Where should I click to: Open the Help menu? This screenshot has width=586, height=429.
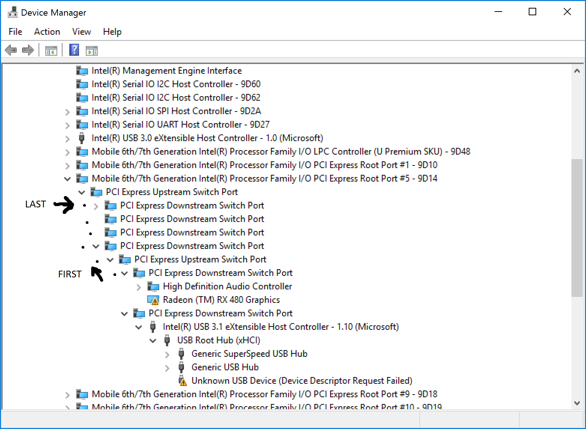pos(112,32)
